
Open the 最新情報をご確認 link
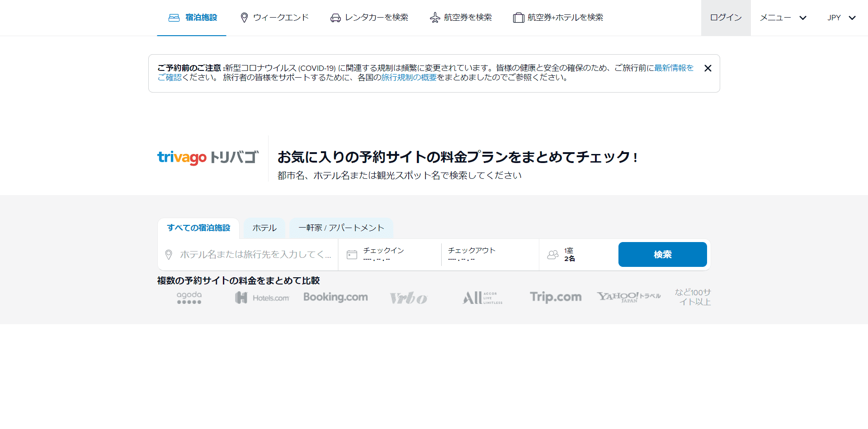[x=674, y=68]
